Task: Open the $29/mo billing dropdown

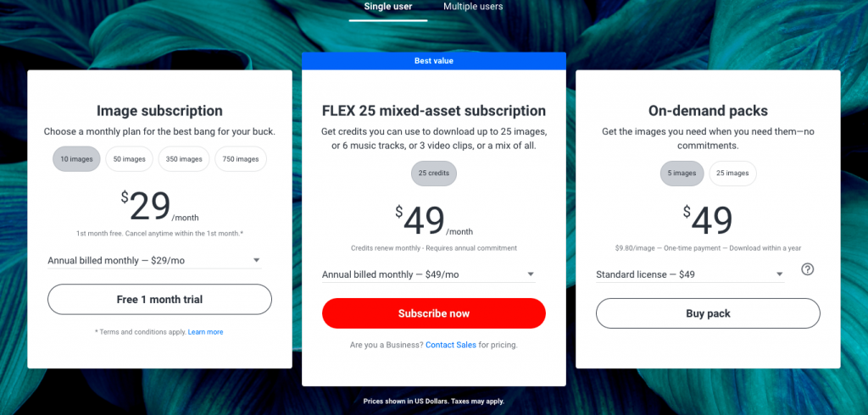Action: pyautogui.click(x=154, y=261)
